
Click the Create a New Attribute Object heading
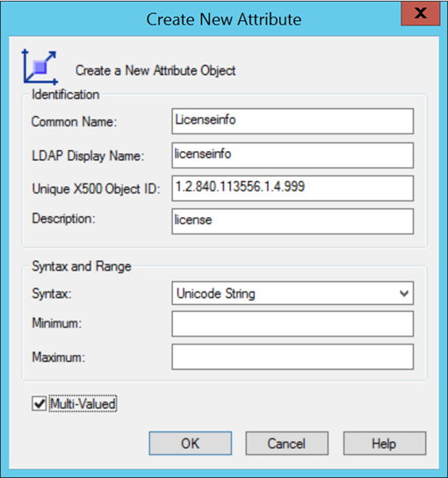pyautogui.click(x=155, y=70)
